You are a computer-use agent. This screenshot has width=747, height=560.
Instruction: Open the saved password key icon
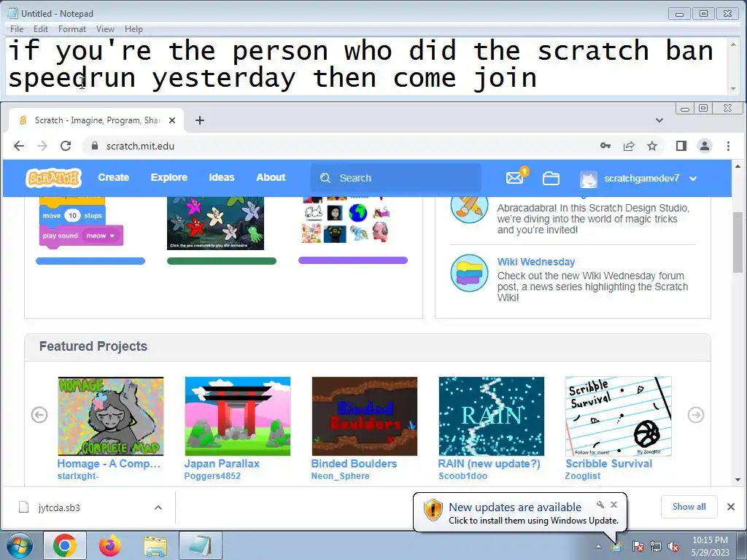point(605,146)
